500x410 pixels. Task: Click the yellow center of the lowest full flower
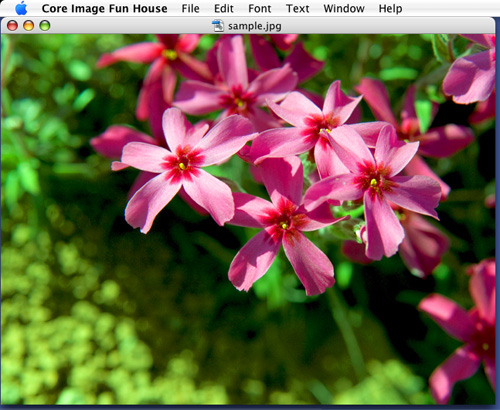click(x=284, y=226)
